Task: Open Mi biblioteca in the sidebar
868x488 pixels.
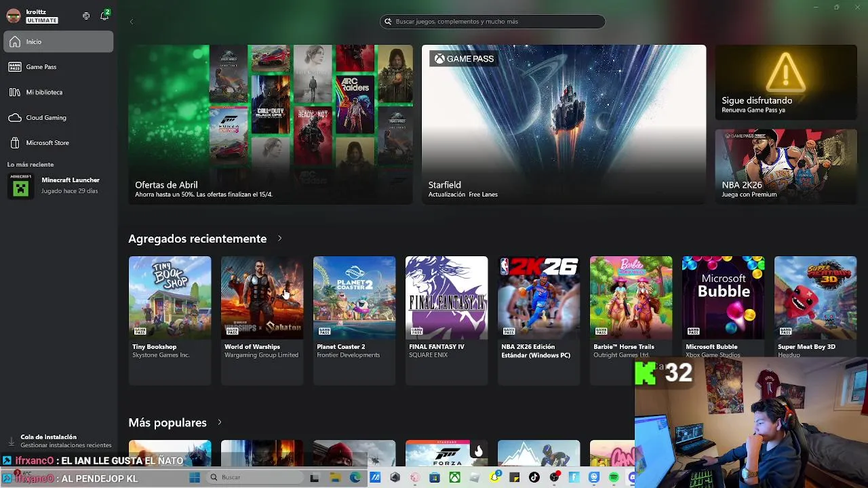Action: pos(58,92)
